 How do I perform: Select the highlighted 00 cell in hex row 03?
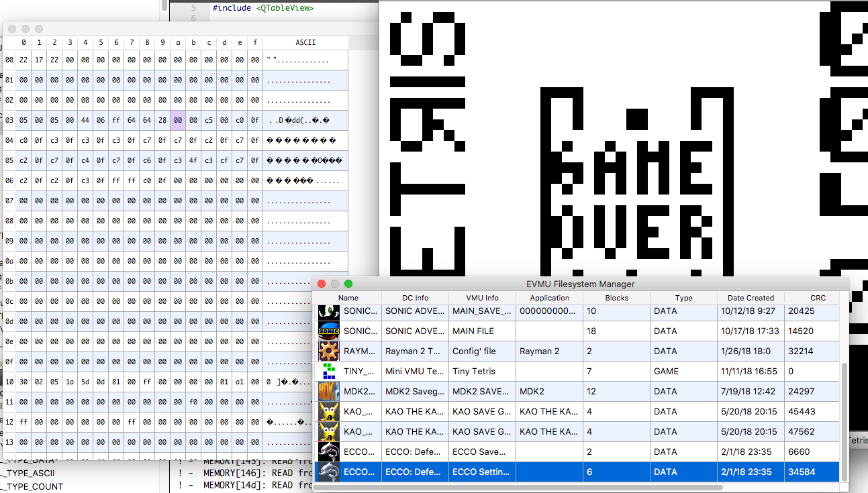point(178,120)
